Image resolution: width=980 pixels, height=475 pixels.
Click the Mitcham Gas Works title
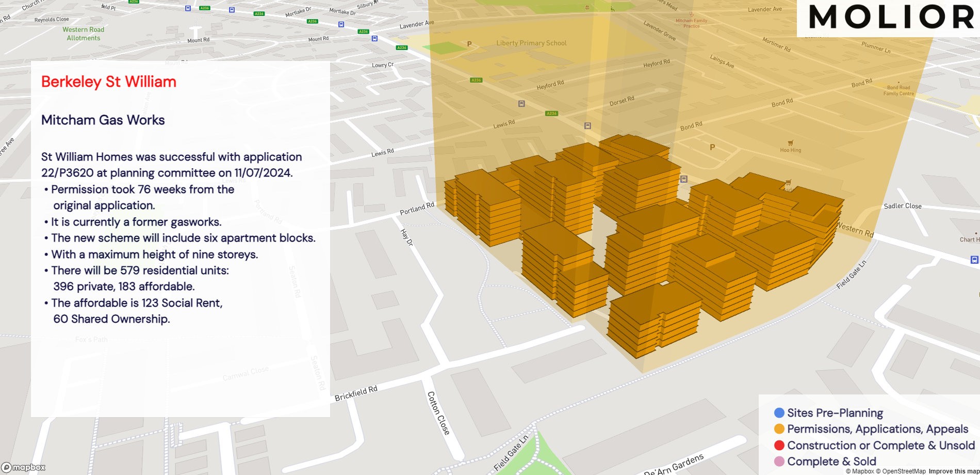click(103, 120)
